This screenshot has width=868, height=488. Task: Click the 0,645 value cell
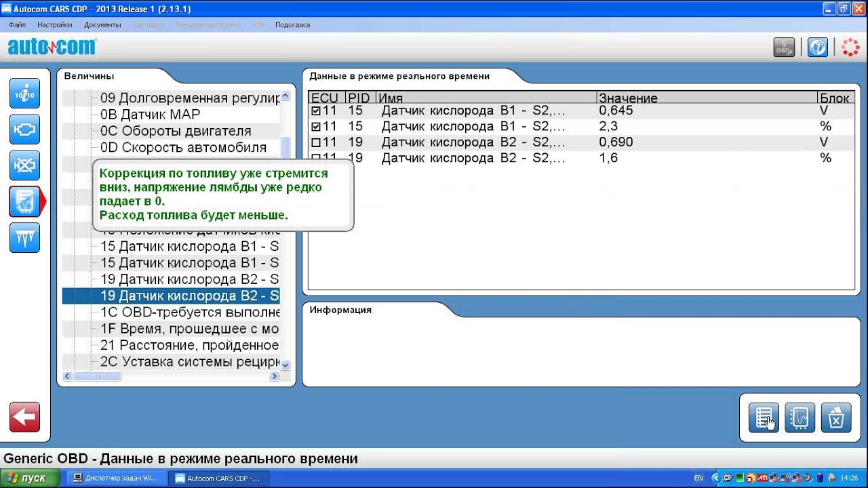(x=616, y=110)
